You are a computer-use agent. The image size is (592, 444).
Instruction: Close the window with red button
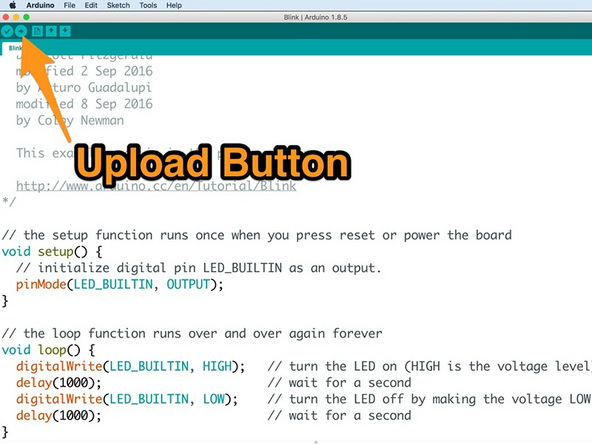pyautogui.click(x=6, y=17)
